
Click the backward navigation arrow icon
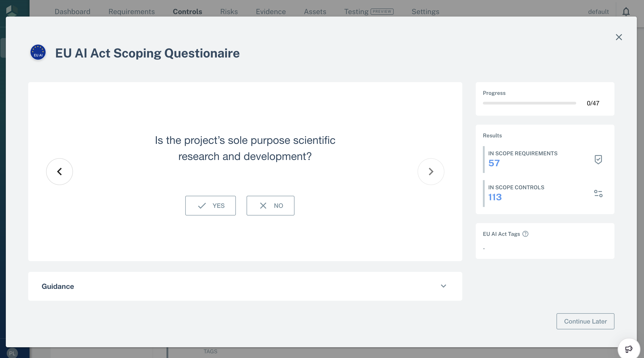[x=59, y=171]
